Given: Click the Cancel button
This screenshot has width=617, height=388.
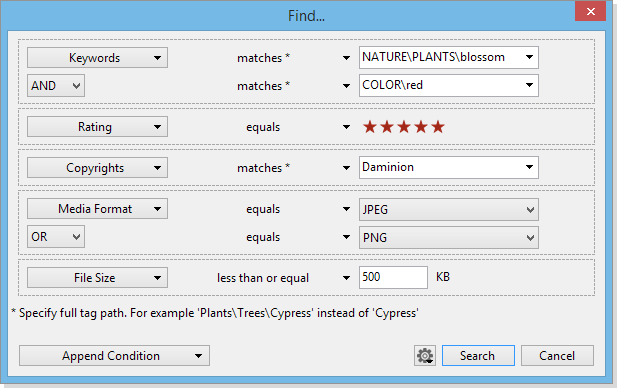Looking at the screenshot, I should (x=557, y=356).
